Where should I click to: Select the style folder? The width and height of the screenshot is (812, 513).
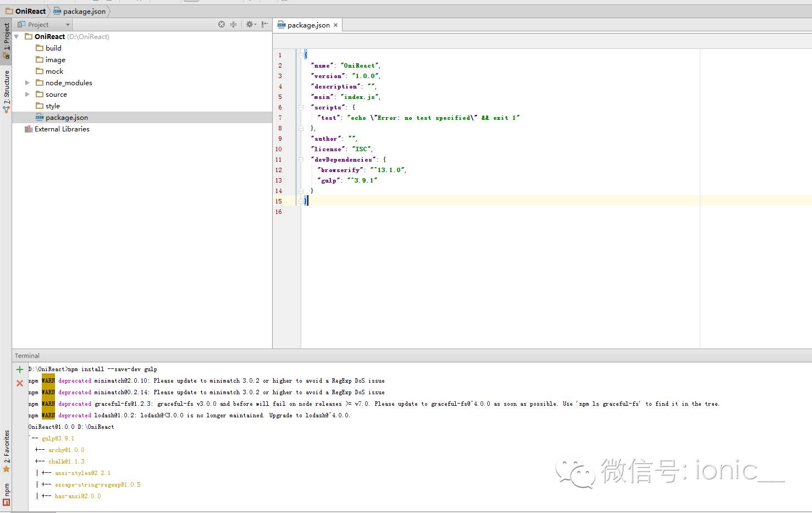pos(53,106)
